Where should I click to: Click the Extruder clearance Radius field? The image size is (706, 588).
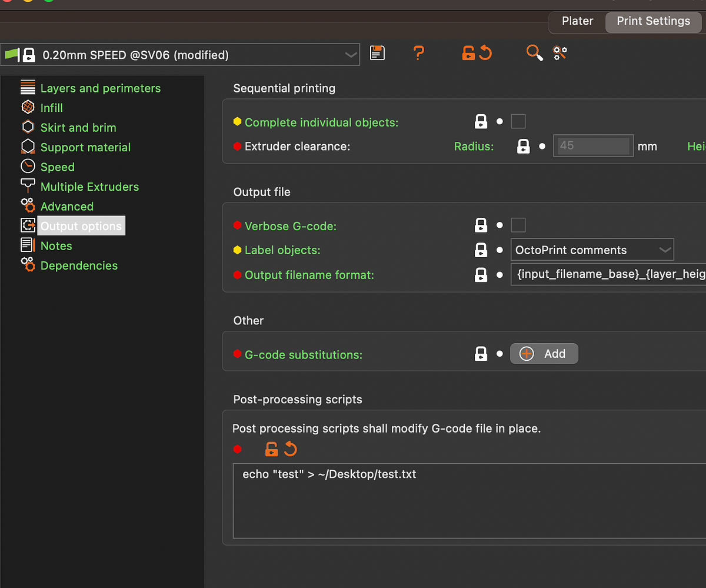[x=593, y=146]
